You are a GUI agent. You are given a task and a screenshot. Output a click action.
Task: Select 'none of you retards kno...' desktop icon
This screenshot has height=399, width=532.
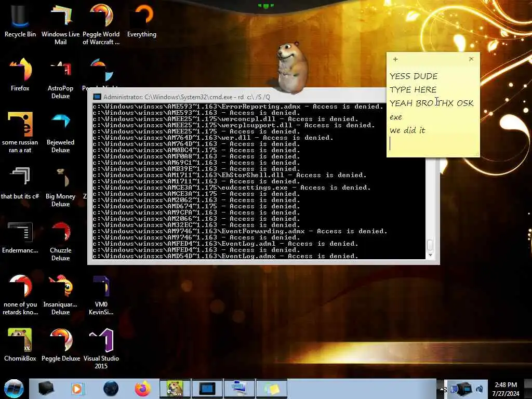[x=20, y=295]
